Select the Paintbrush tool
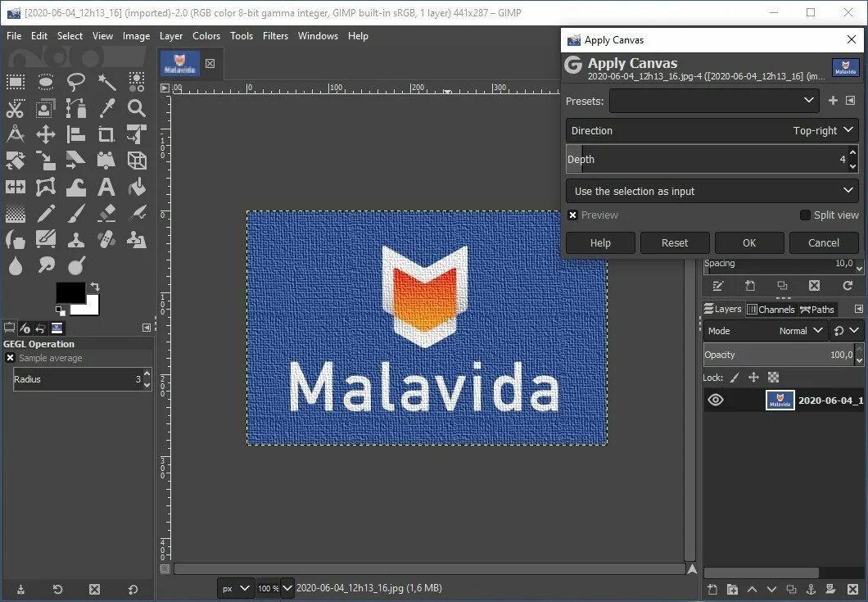Screen dimensions: 868x602 tap(76, 213)
